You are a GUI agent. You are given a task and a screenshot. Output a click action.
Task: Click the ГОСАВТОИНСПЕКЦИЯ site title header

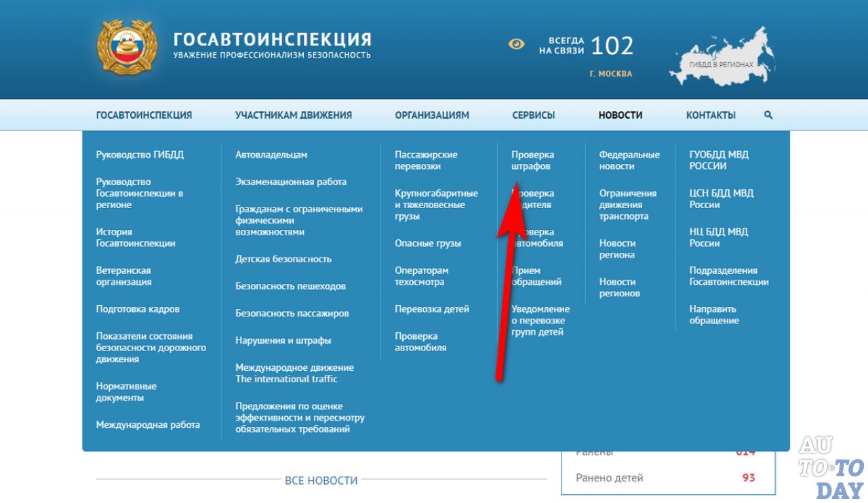pos(273,39)
